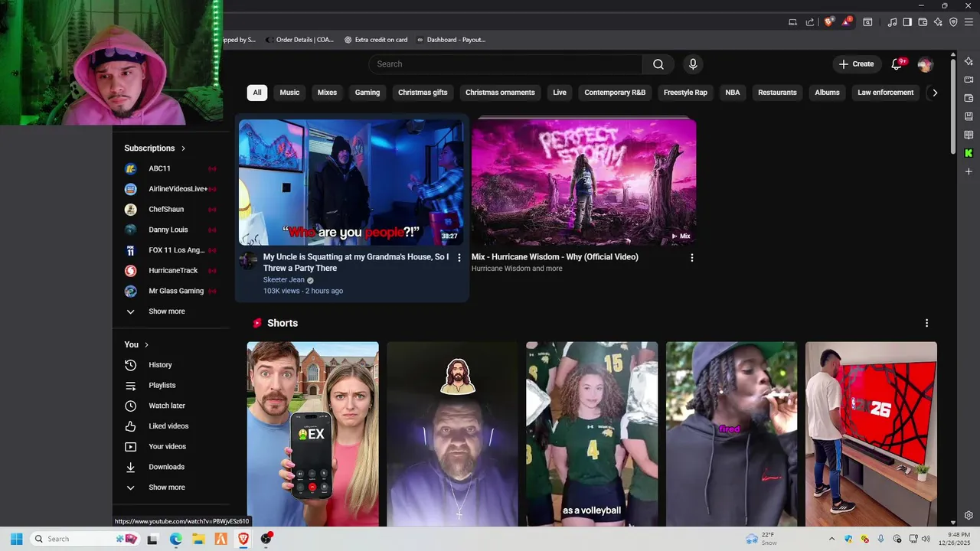The image size is (980, 551).
Task: Select the NBA category chip
Action: [x=733, y=93]
